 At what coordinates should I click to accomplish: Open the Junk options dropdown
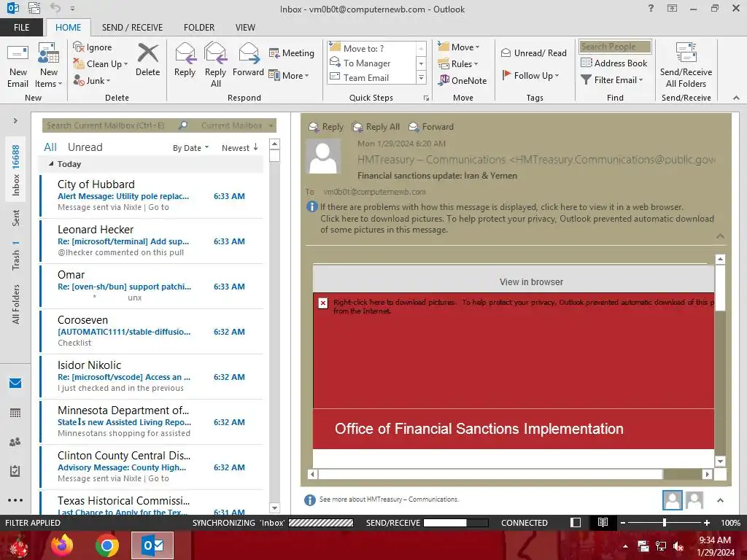[92, 80]
